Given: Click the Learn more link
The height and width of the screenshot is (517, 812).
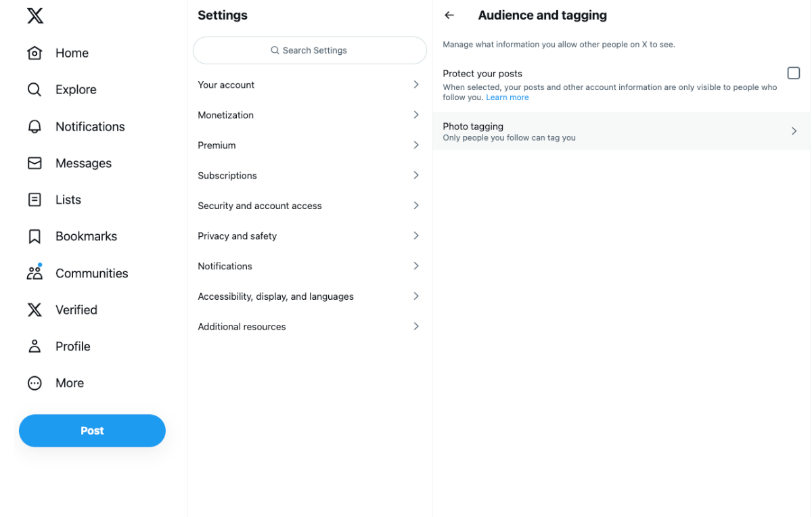Looking at the screenshot, I should (507, 97).
